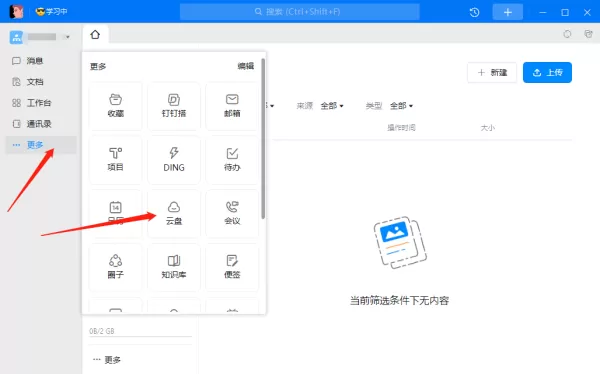Viewport: 600px width, 374px height.
Task: Select 更多 (More) in left sidebar
Action: tap(41, 145)
